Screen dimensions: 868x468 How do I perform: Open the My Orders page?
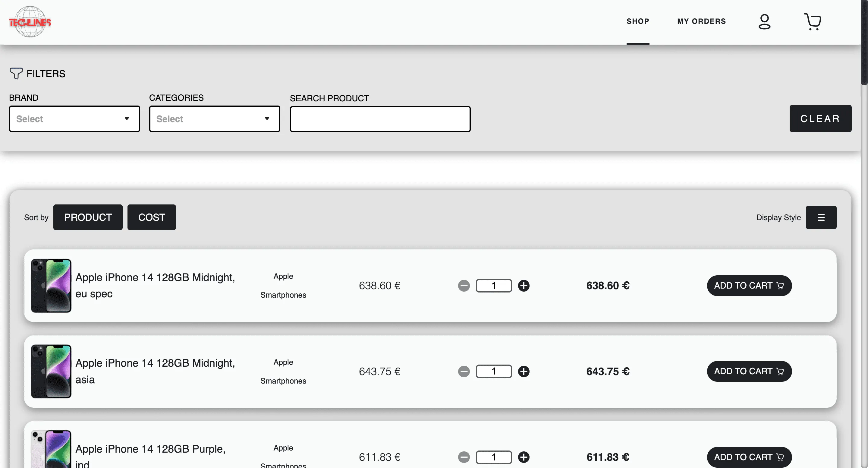(x=702, y=21)
